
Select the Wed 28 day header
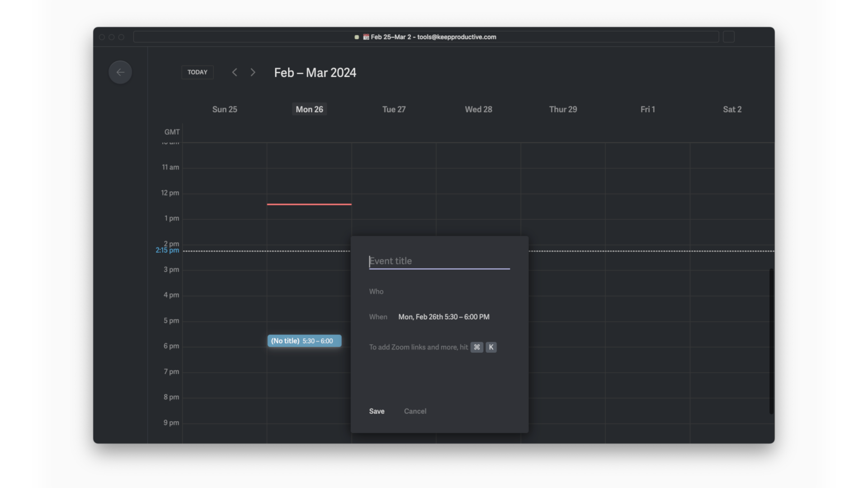(x=478, y=109)
